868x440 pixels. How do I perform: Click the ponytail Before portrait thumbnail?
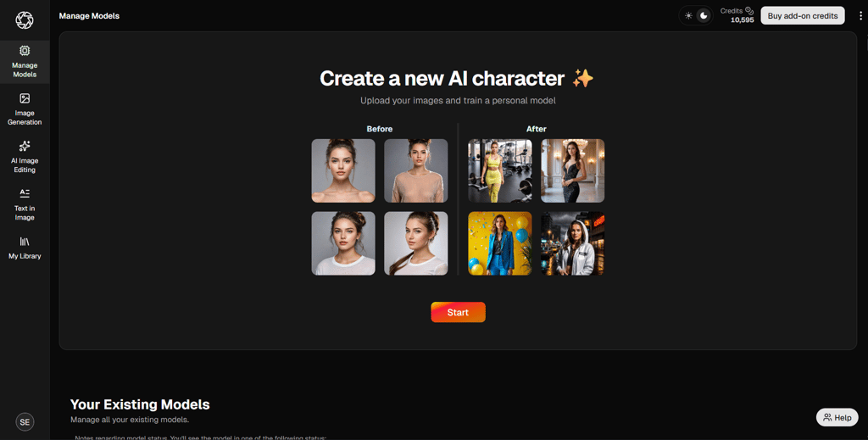pyautogui.click(x=415, y=243)
